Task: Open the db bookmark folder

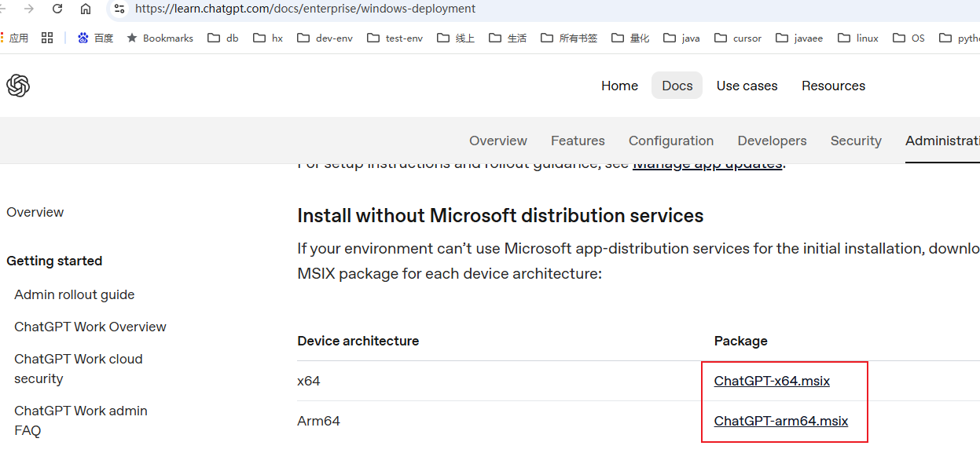Action: click(x=223, y=38)
